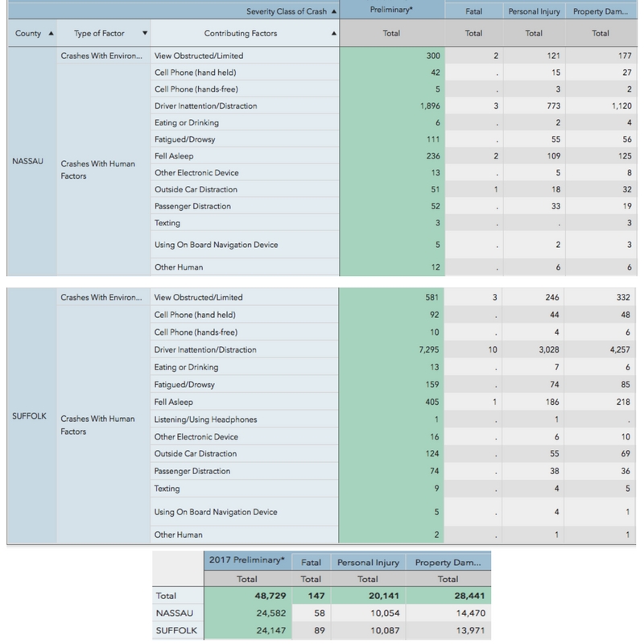
Task: Click Suffolk Texting row label
Action: pyautogui.click(x=167, y=489)
